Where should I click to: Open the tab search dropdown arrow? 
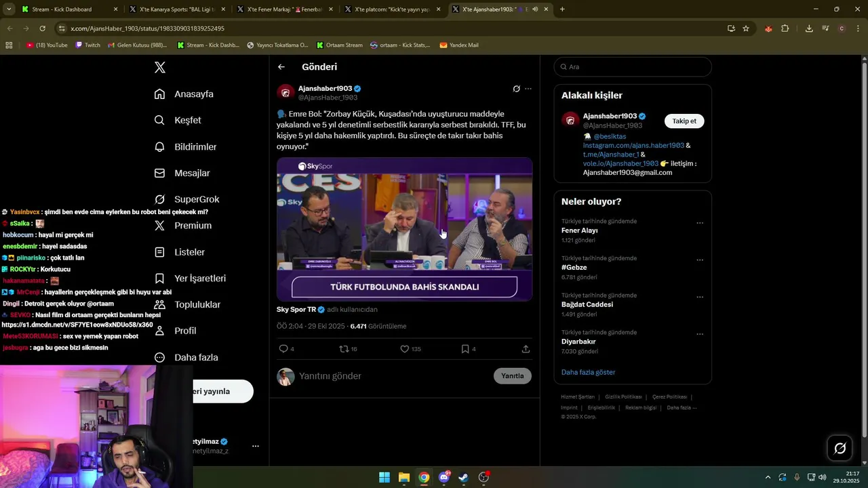9,9
